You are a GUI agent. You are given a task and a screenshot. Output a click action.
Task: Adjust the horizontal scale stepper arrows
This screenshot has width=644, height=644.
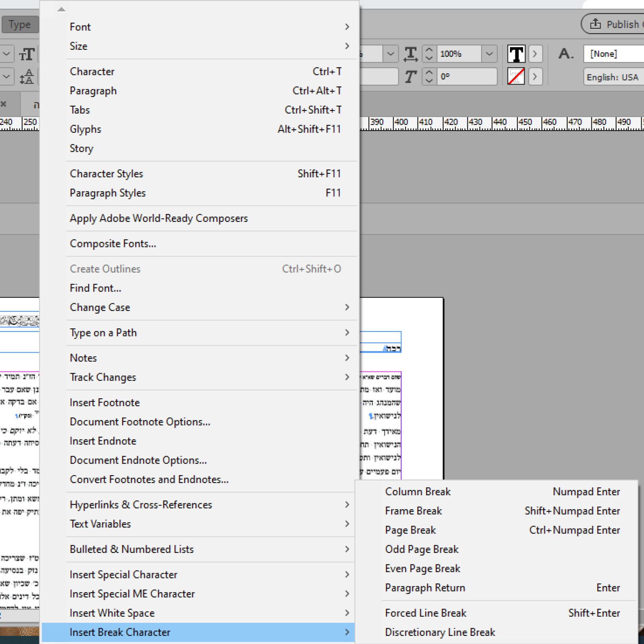429,54
